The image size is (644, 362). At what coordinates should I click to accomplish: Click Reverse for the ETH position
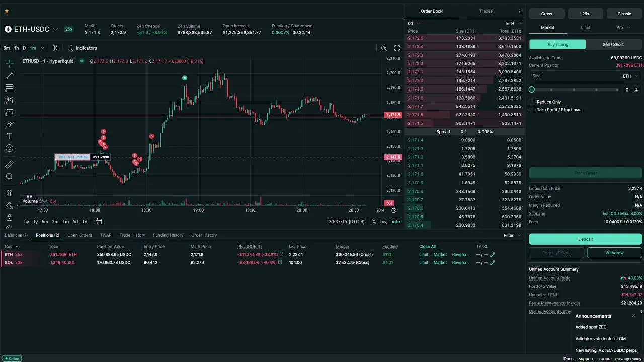coord(459,255)
